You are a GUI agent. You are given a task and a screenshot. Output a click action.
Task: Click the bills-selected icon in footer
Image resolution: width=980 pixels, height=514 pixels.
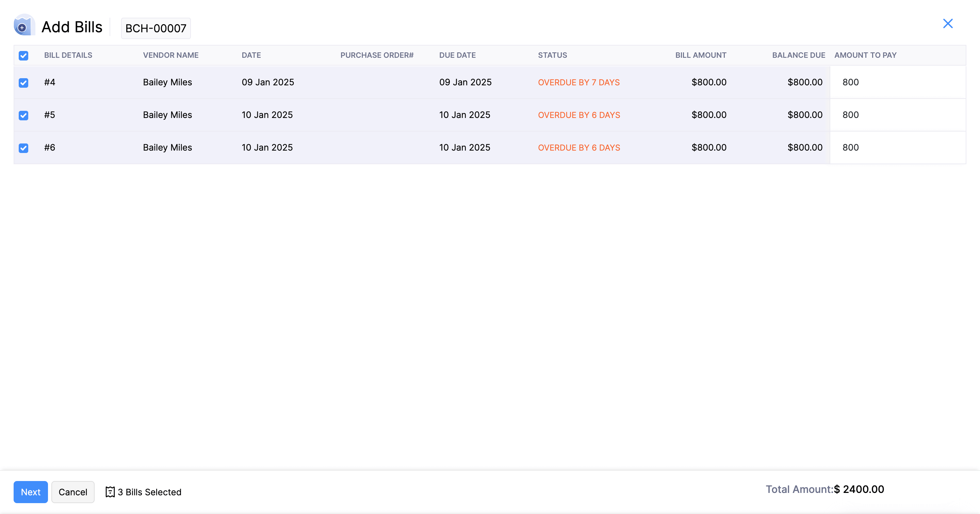point(110,492)
